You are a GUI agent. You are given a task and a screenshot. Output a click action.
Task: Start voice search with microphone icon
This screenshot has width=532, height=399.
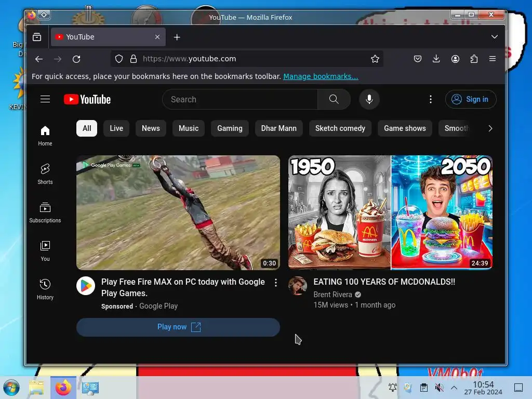pyautogui.click(x=369, y=99)
